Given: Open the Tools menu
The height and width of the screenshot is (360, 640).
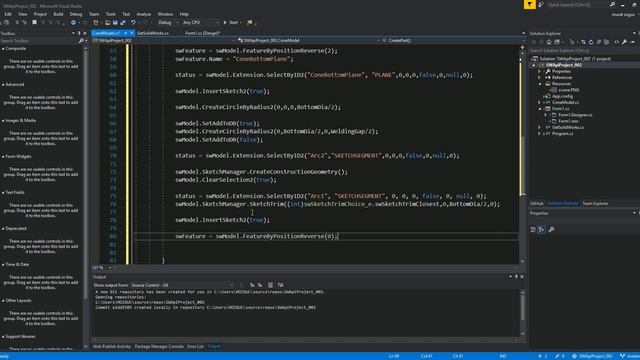Looking at the screenshot, I should (111, 14).
